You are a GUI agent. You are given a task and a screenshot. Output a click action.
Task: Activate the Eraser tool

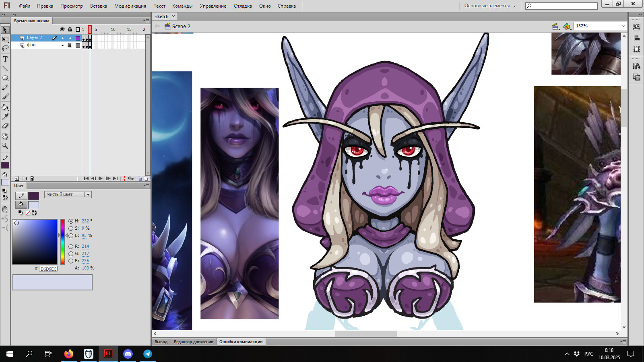5,126
